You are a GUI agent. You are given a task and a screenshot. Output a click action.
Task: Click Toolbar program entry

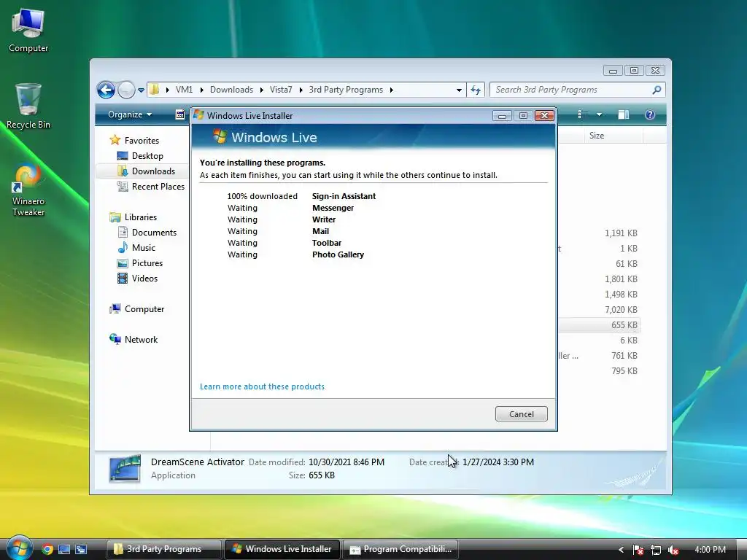327,243
